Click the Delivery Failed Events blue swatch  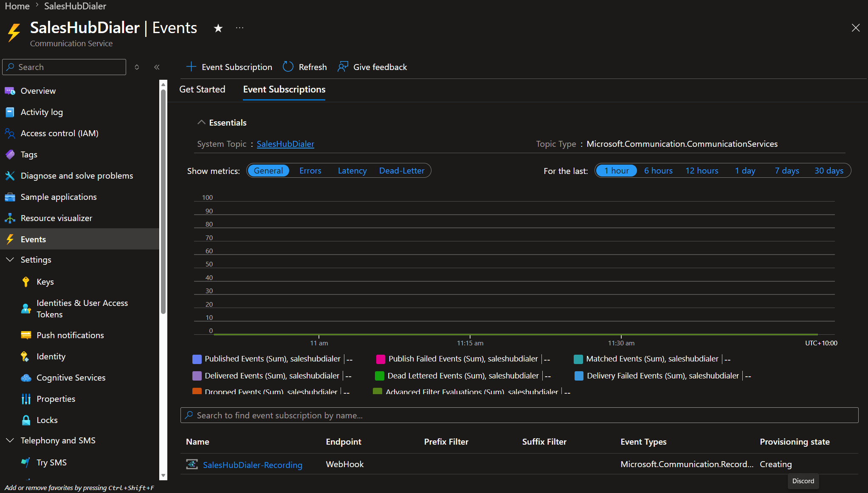[x=579, y=376]
